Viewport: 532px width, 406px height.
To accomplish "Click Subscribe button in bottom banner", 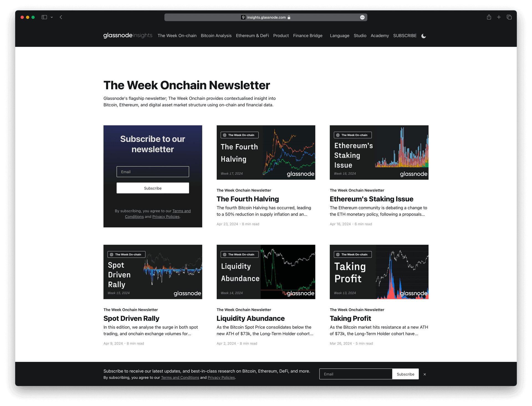I will [405, 374].
